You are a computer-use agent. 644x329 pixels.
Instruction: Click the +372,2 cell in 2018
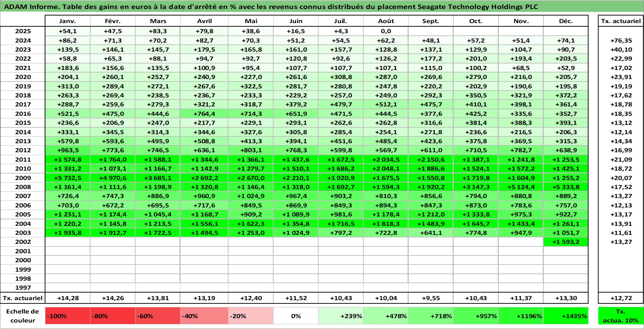click(x=566, y=95)
